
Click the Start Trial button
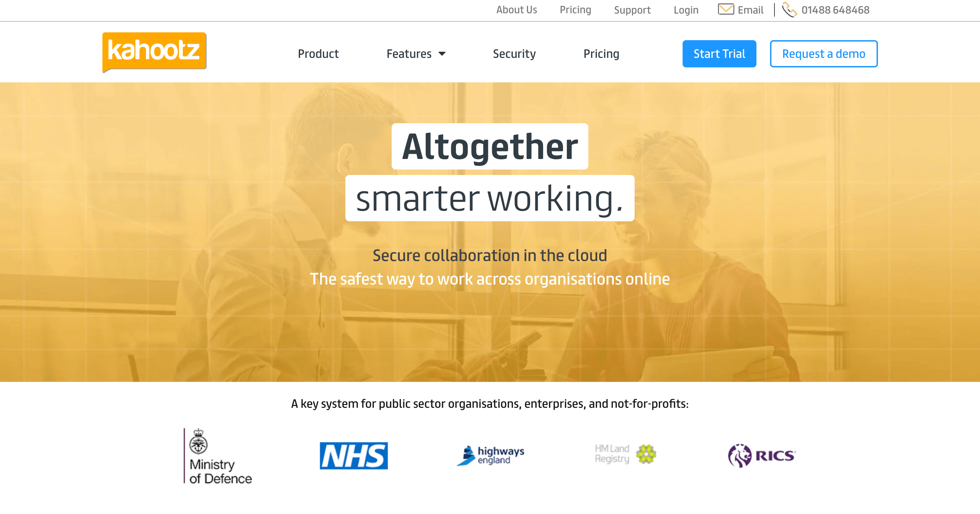click(718, 54)
